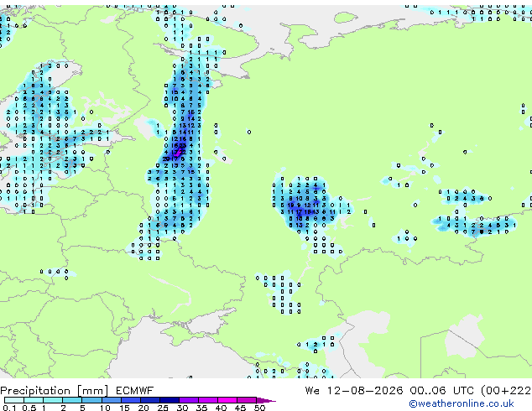Click the 0.5–1 mm legend color swatch
Screen dimensions: 532x411
[34, 400]
